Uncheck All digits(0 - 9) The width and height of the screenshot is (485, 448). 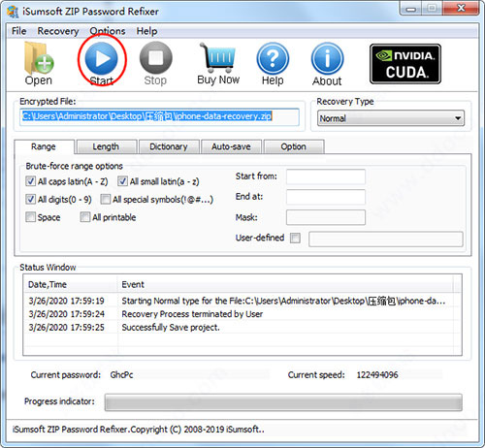[30, 199]
